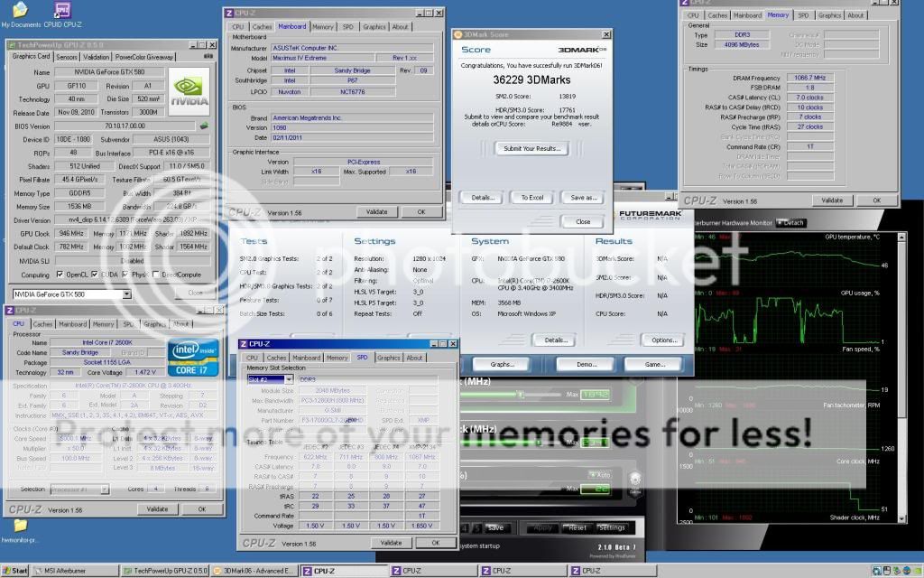This screenshot has width=924, height=578.
Task: Click the BIOS save chip icon in GPU-Z
Action: pos(205,125)
